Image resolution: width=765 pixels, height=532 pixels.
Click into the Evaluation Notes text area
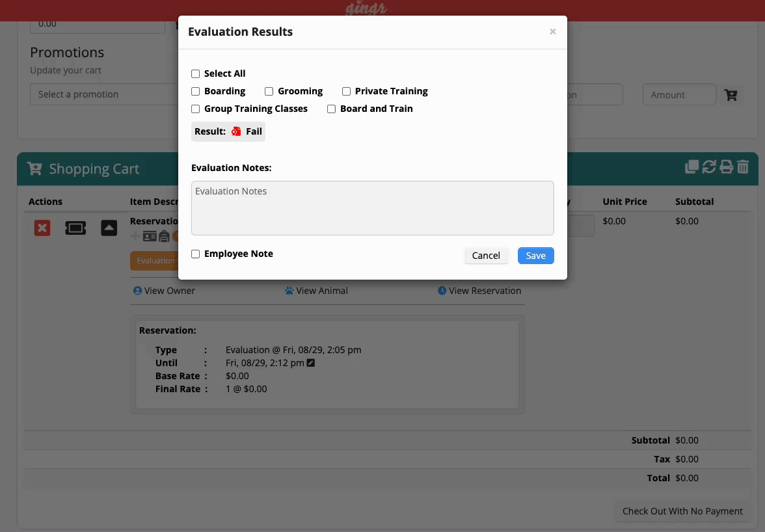point(372,208)
